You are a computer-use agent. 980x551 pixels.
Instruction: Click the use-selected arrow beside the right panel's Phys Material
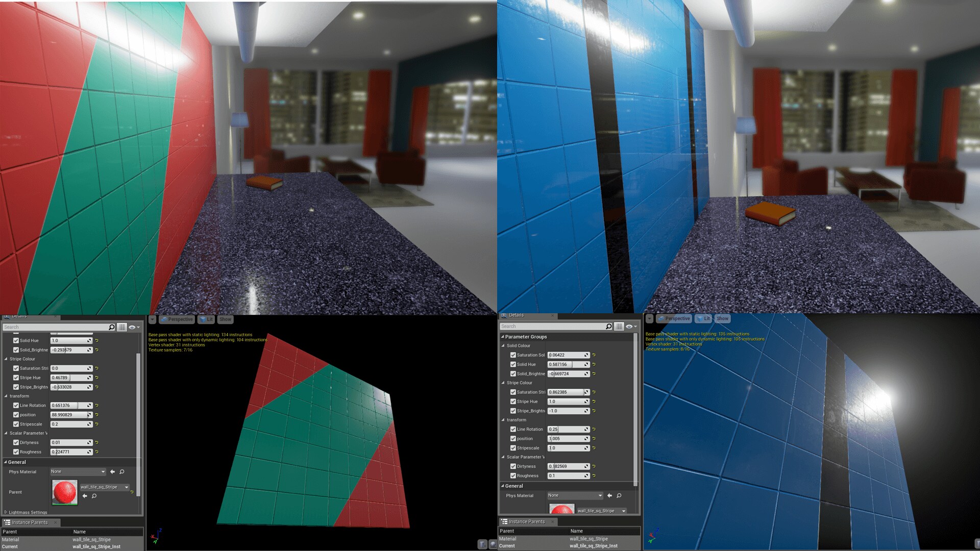pos(609,495)
